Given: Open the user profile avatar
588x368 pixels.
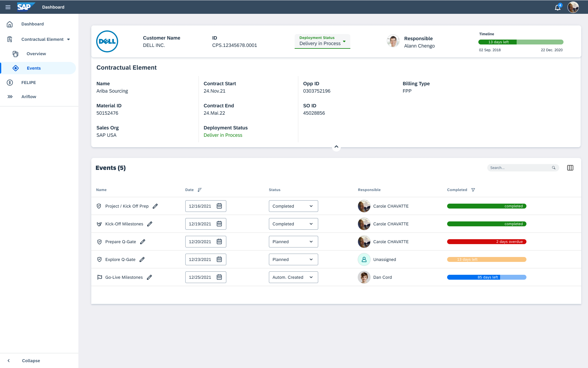Looking at the screenshot, I should coord(573,7).
